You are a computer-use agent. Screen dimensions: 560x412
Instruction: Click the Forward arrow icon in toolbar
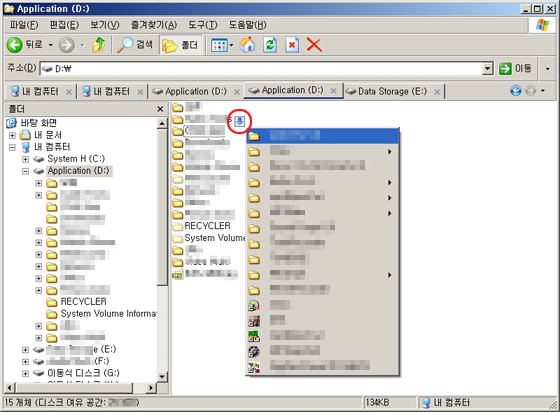tap(66, 45)
